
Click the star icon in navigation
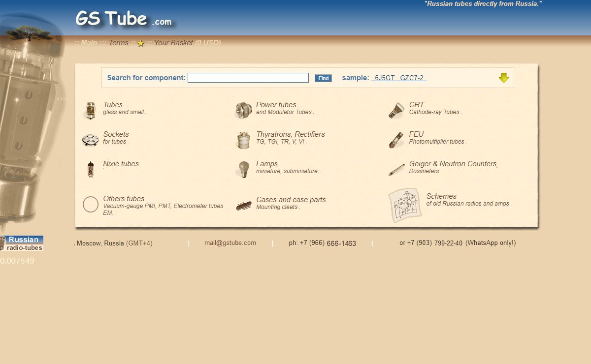(x=141, y=43)
